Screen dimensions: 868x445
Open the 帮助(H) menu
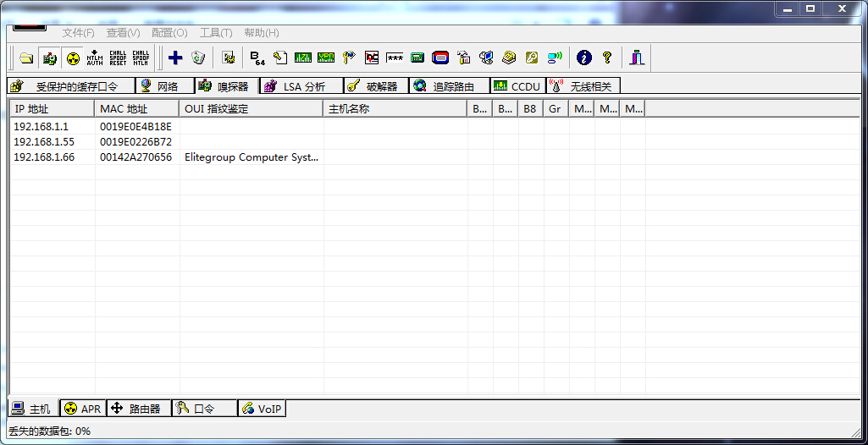pyautogui.click(x=262, y=33)
